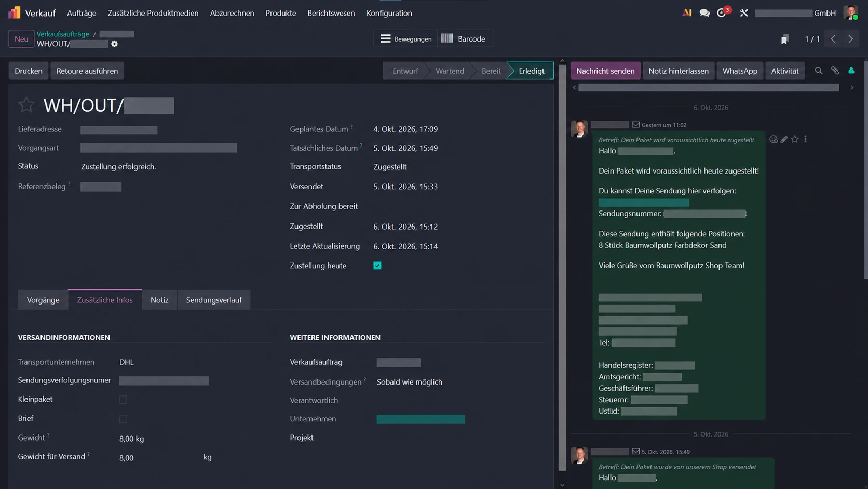Open the Bewegungen smart button
This screenshot has height=489, width=868.
coord(405,39)
